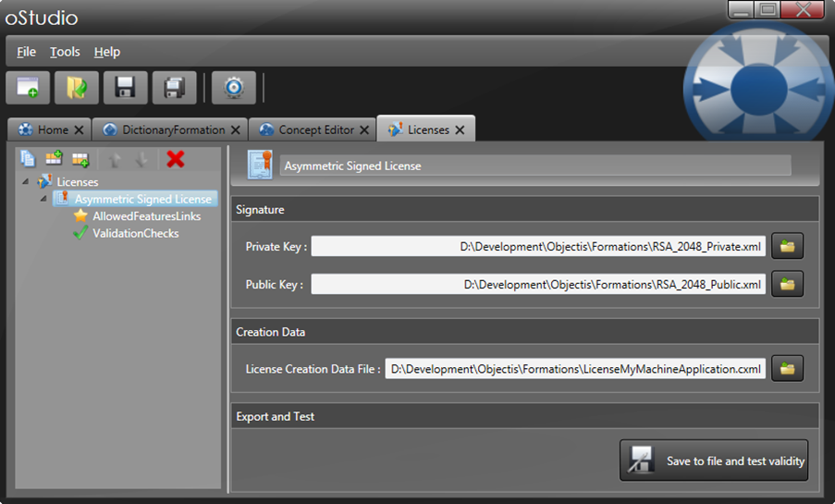Click the Public Key path field

538,284
